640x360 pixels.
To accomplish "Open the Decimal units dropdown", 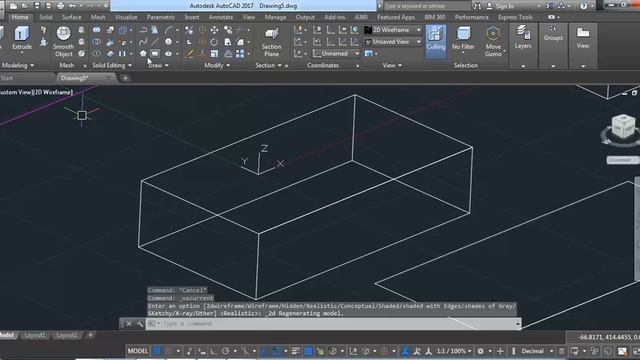I will [537, 351].
